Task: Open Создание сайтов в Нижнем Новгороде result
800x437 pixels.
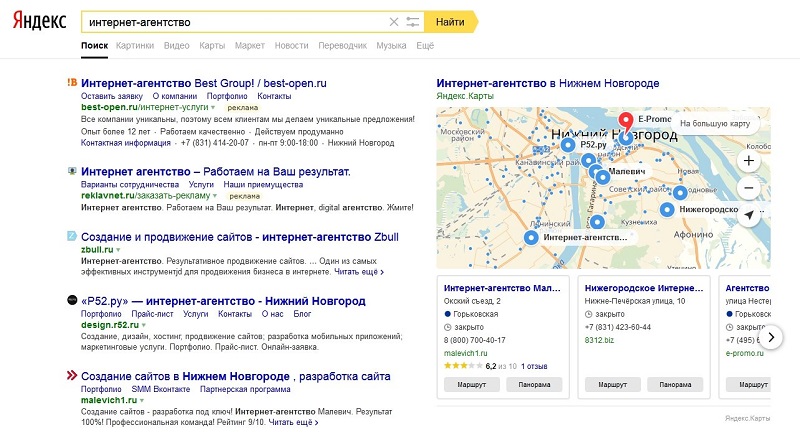Action: 236,376
